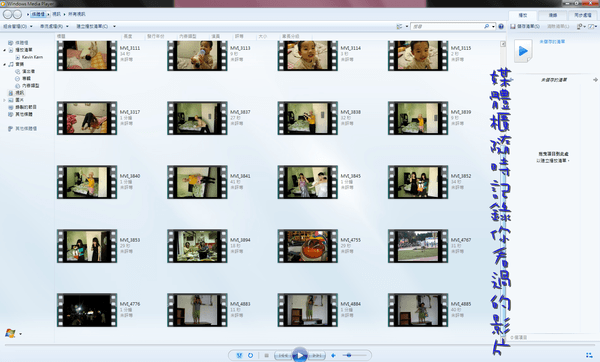Select the MVI_4755 cake video thumbnail
This screenshot has width=600, height=362.
308,246
